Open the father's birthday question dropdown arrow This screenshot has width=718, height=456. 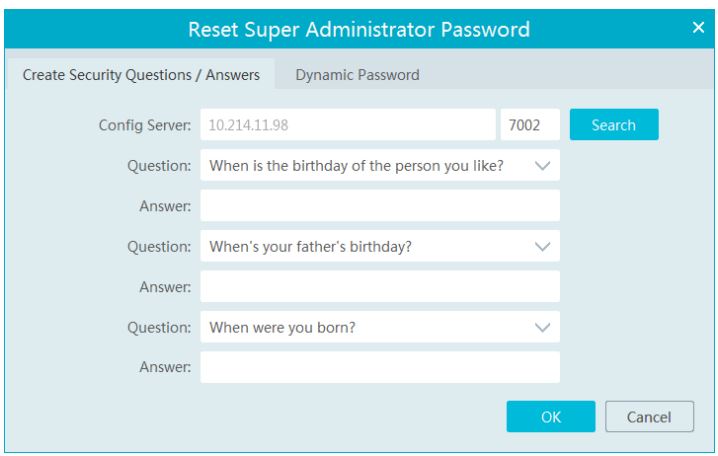(542, 246)
